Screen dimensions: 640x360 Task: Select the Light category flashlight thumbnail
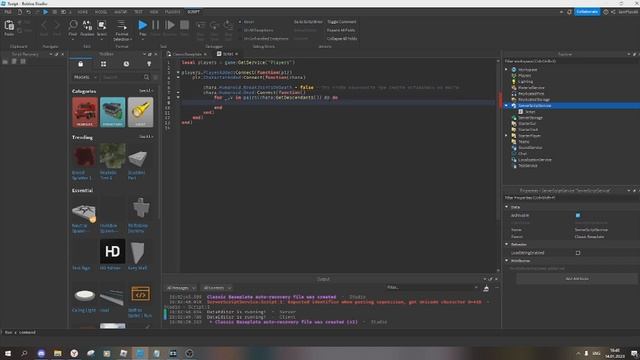[x=140, y=112]
